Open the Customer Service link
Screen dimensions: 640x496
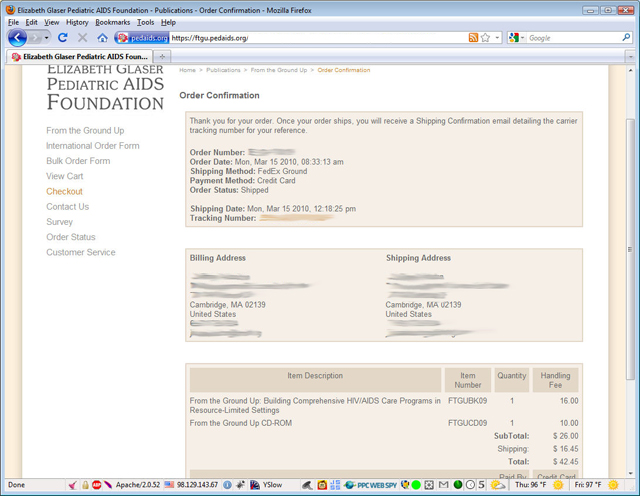(x=81, y=252)
